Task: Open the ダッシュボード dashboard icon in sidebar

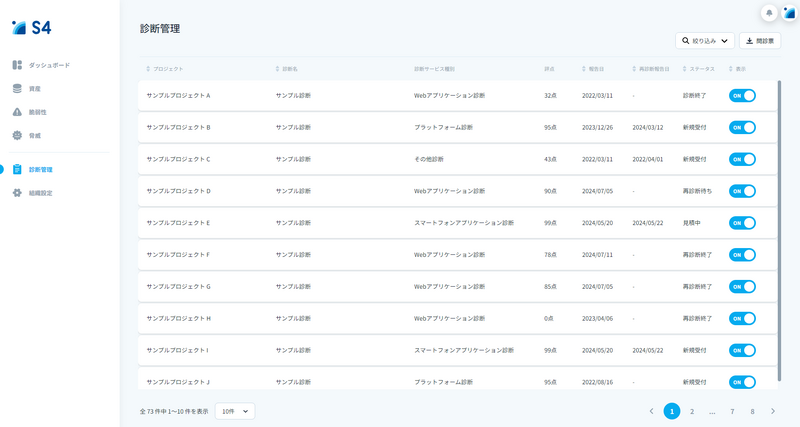Action: coord(17,65)
